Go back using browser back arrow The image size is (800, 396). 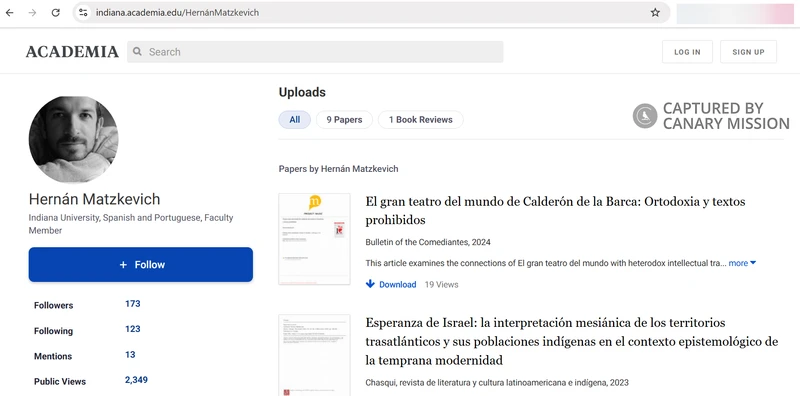[x=9, y=13]
